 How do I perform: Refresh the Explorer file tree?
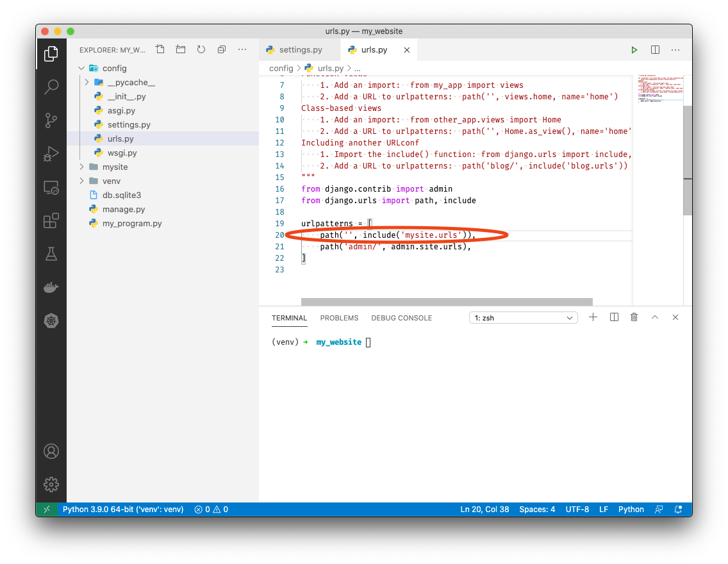(x=201, y=49)
